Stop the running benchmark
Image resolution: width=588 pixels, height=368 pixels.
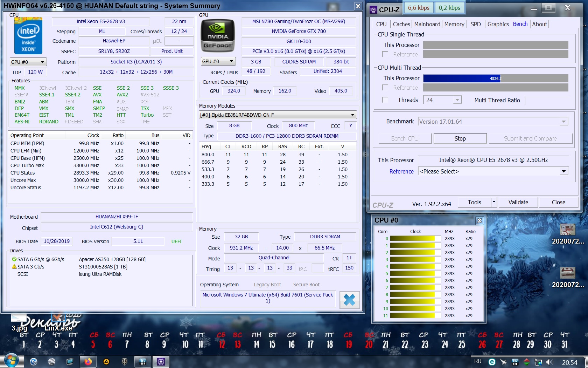click(x=460, y=138)
